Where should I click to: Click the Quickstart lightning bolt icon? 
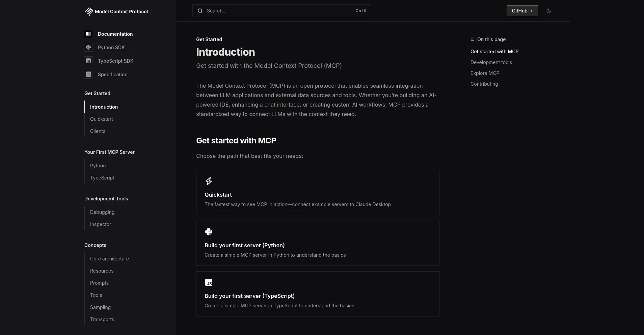coord(209,181)
